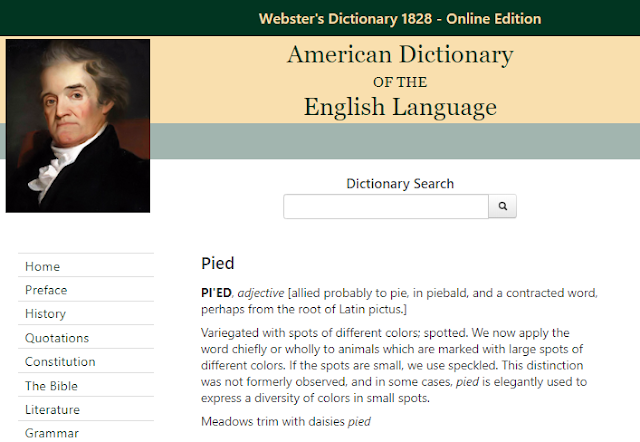Click the Dictionary Search label
This screenshot has width=640, height=442.
pos(400,184)
